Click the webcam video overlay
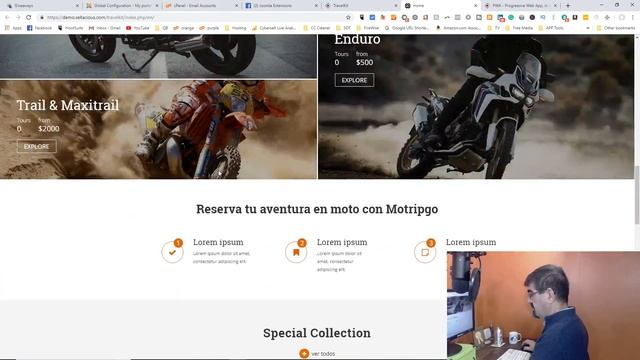Screen dimensions: 640x360 tap(543, 306)
